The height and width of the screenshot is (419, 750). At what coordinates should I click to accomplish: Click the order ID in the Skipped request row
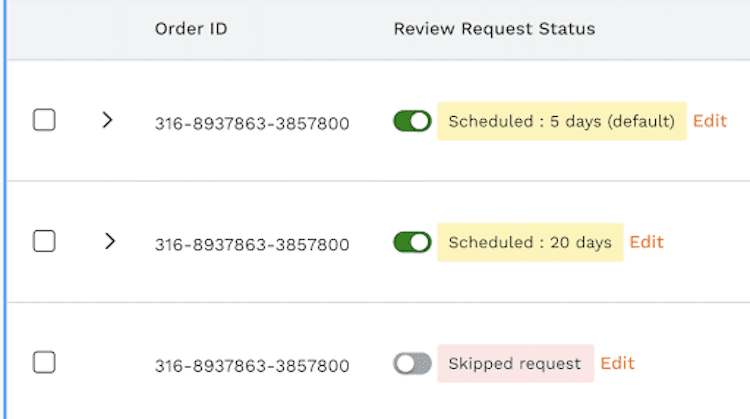pyautogui.click(x=251, y=366)
